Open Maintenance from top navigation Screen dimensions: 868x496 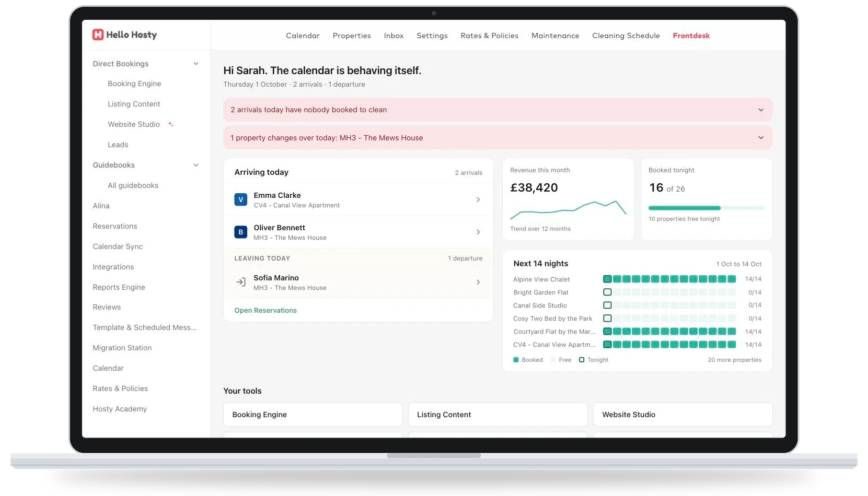tap(555, 36)
